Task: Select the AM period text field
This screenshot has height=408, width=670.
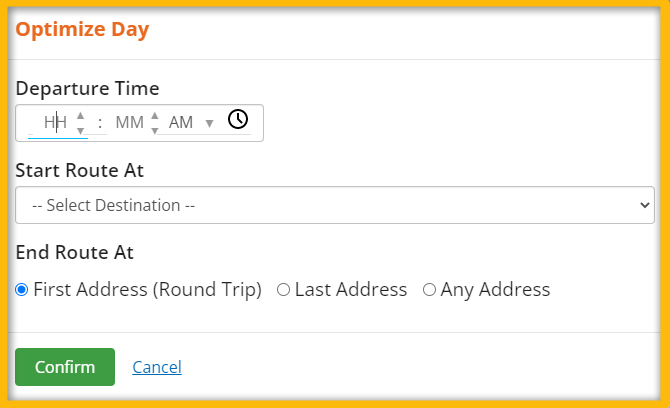Action: click(x=181, y=123)
